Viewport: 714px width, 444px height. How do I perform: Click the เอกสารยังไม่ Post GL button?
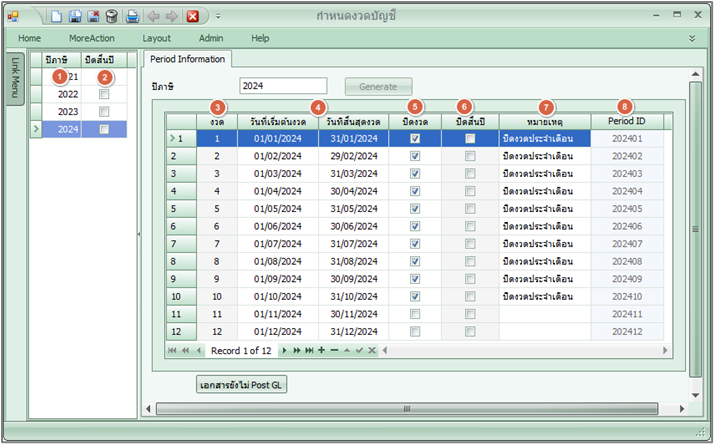[241, 384]
